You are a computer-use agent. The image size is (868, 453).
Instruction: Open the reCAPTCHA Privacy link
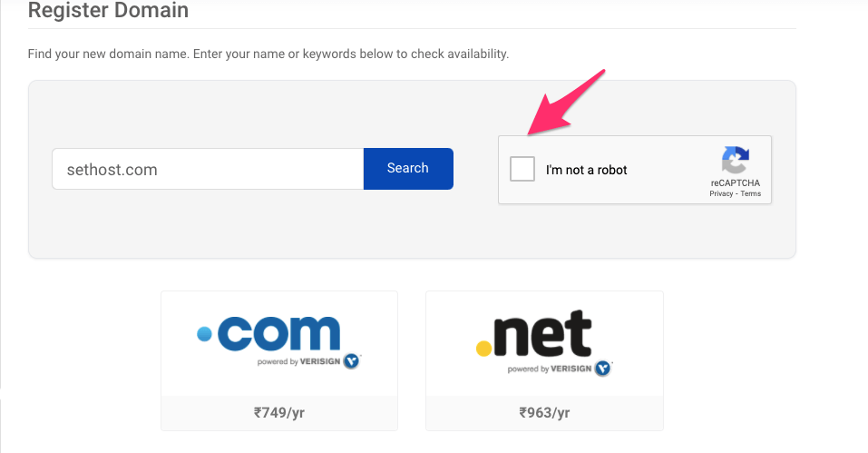pos(721,193)
